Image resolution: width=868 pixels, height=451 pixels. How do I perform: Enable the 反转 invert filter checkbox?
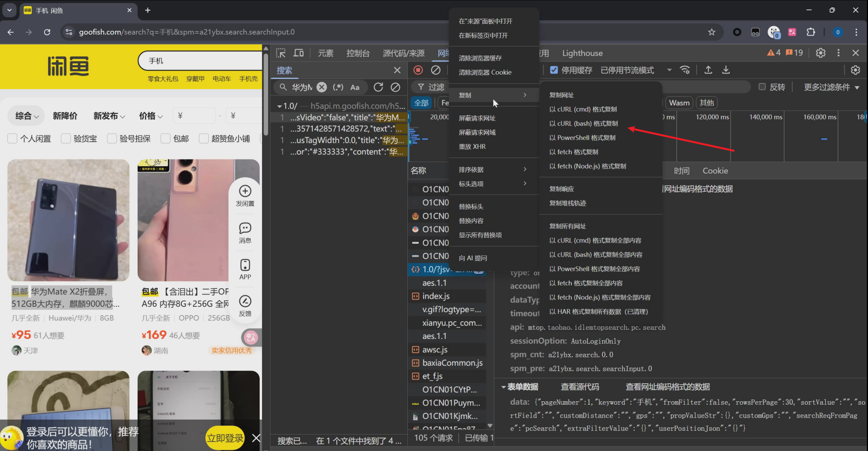click(x=762, y=87)
